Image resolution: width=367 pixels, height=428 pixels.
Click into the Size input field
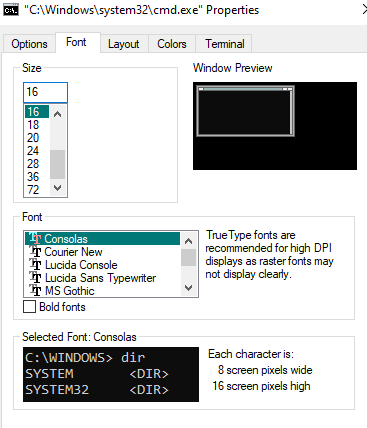(x=45, y=92)
